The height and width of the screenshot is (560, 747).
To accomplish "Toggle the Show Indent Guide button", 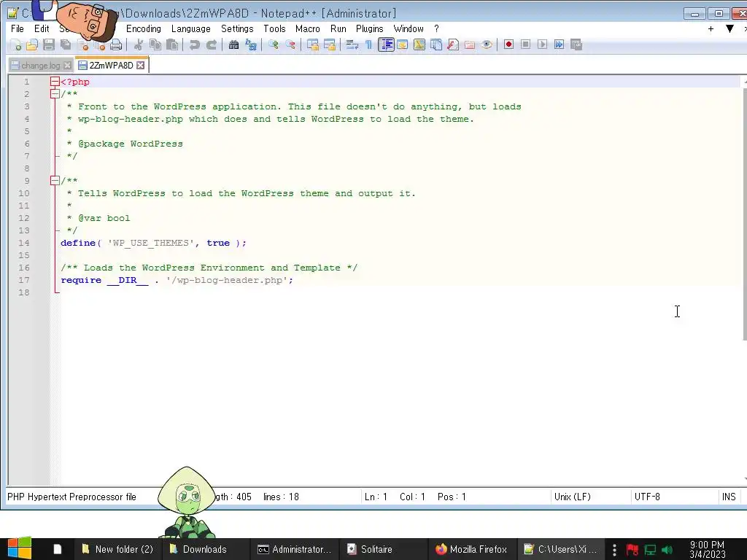I will pyautogui.click(x=386, y=44).
